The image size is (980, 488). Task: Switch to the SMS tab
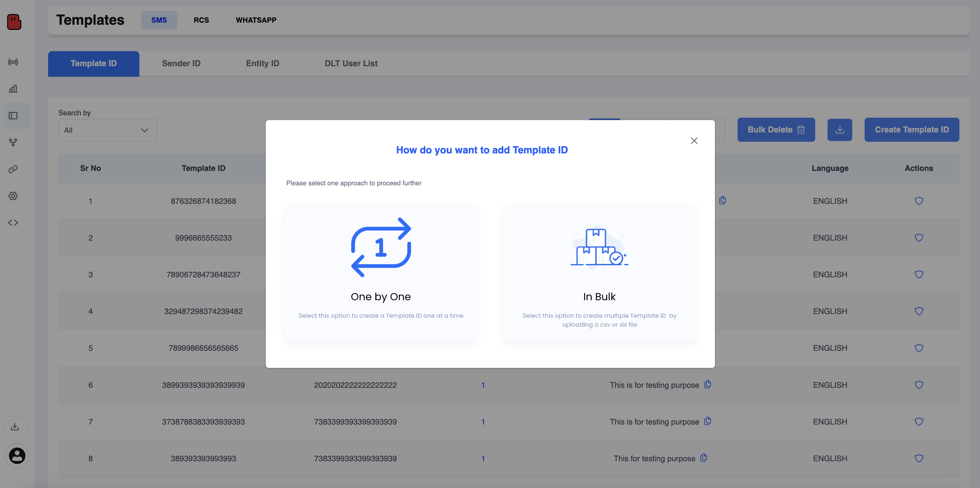159,20
